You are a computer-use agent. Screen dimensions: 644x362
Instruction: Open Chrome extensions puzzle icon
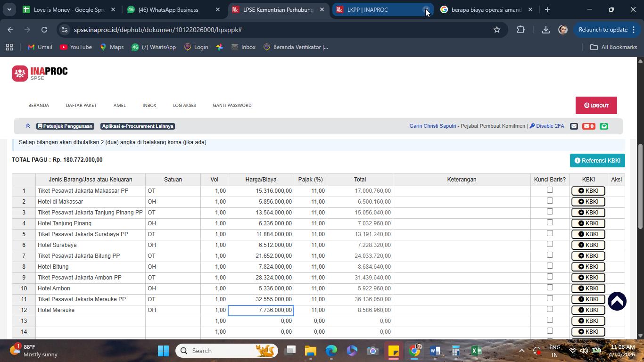coord(520,30)
